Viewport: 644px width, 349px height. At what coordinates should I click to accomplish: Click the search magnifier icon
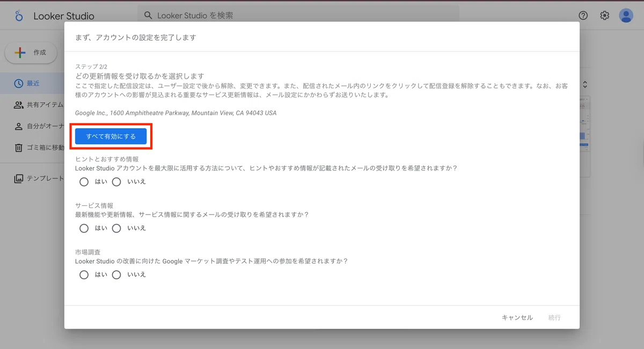click(x=148, y=16)
